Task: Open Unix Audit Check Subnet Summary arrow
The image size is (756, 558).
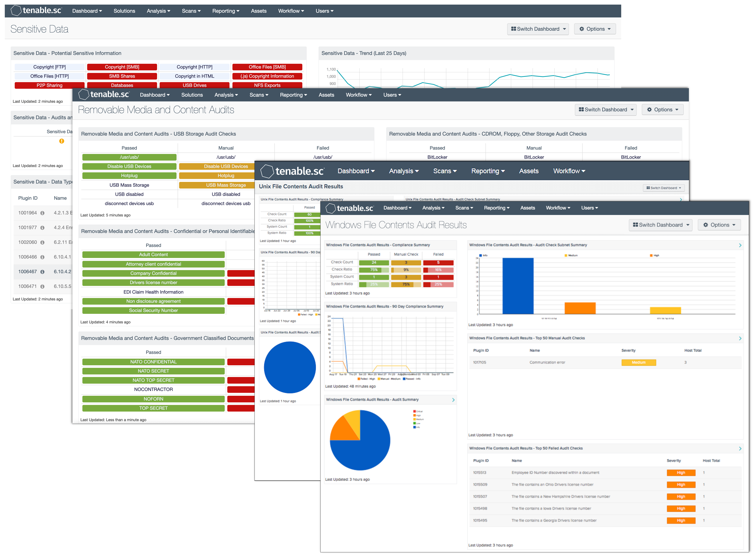Action: pyautogui.click(x=681, y=200)
